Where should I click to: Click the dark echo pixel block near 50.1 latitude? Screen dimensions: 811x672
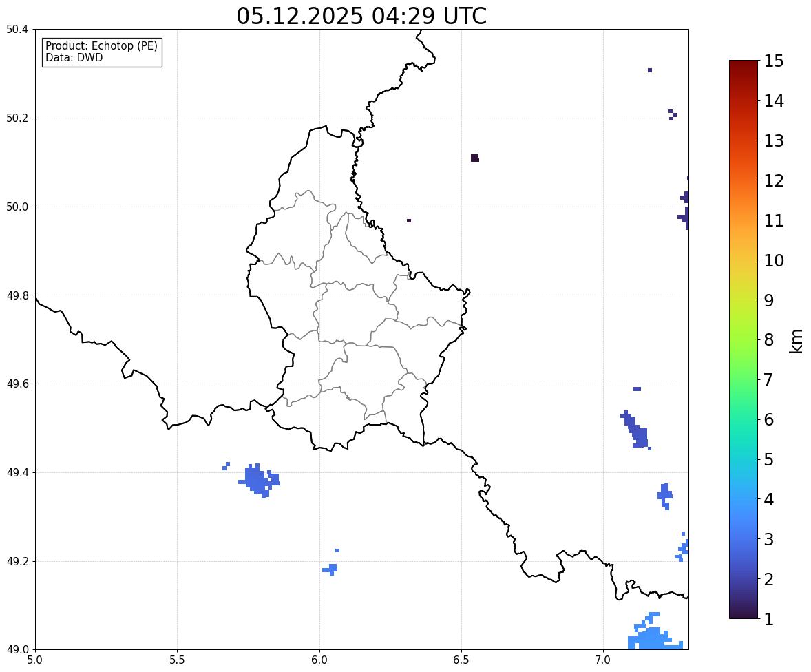[x=475, y=158]
